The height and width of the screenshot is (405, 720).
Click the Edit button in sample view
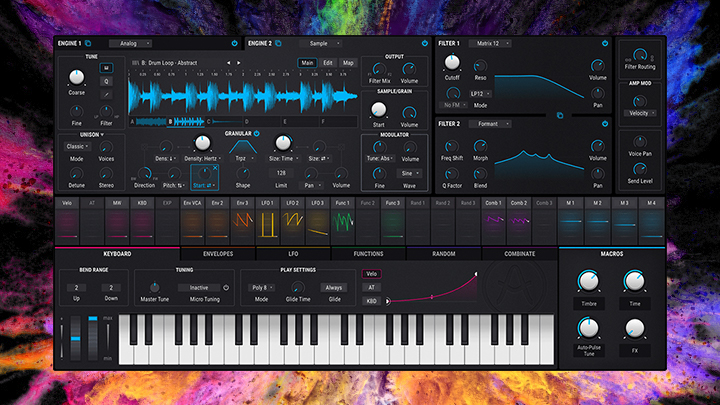327,63
